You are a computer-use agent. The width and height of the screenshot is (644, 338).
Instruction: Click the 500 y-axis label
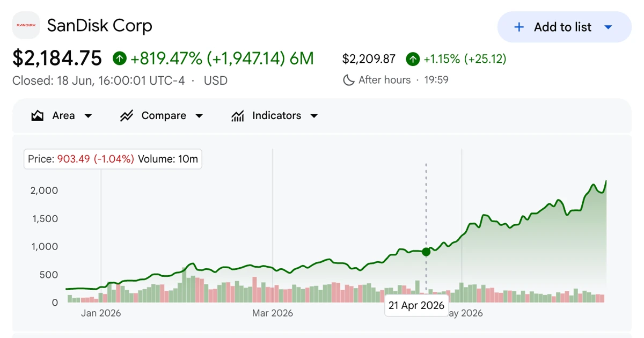(x=49, y=275)
